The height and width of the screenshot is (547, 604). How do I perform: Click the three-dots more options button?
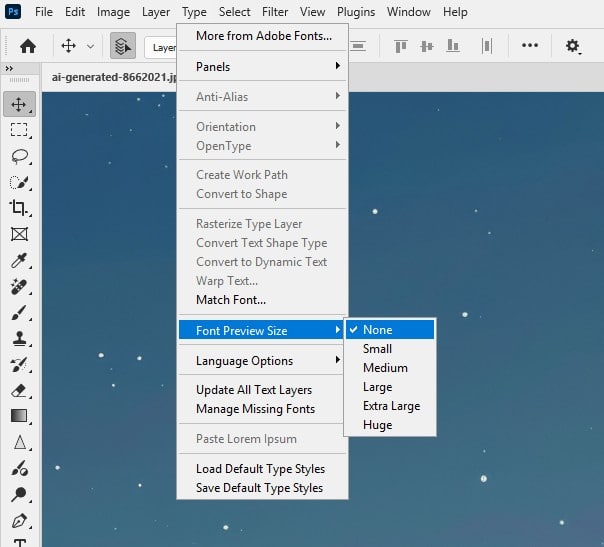point(530,46)
